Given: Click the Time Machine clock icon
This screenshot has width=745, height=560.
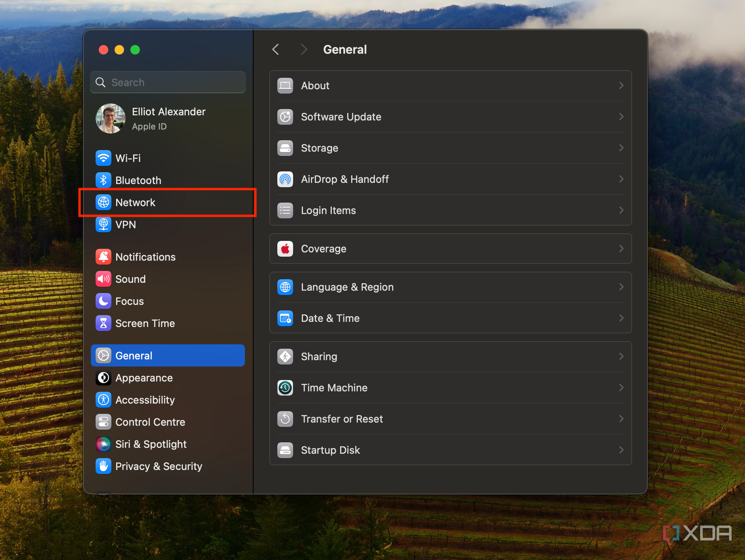Looking at the screenshot, I should [285, 388].
